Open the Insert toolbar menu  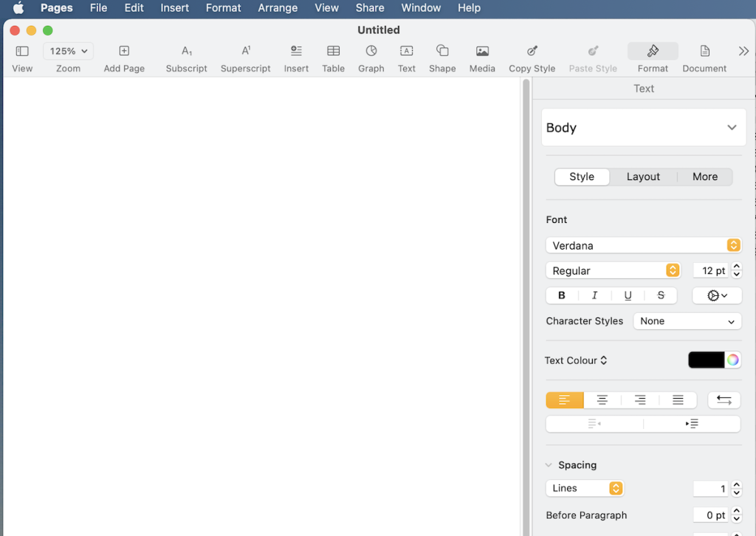coord(296,51)
